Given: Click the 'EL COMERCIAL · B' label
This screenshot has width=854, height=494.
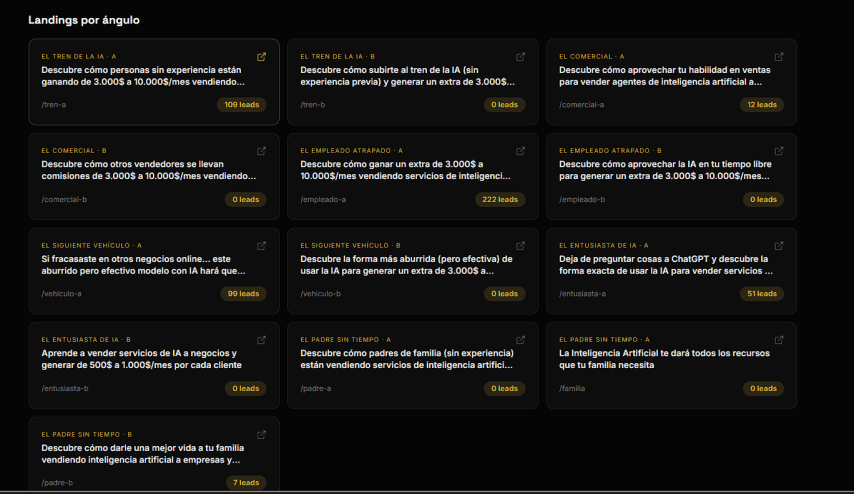Looking at the screenshot, I should pyautogui.click(x=74, y=151).
